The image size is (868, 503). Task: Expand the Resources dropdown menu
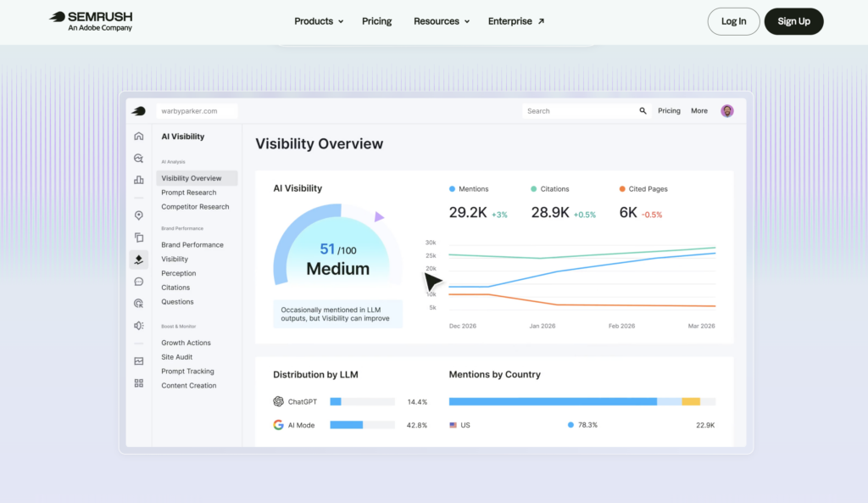coord(441,21)
